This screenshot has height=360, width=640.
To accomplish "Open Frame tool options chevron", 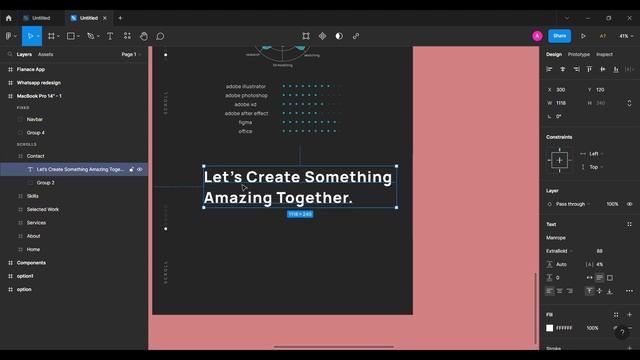I will point(58,36).
